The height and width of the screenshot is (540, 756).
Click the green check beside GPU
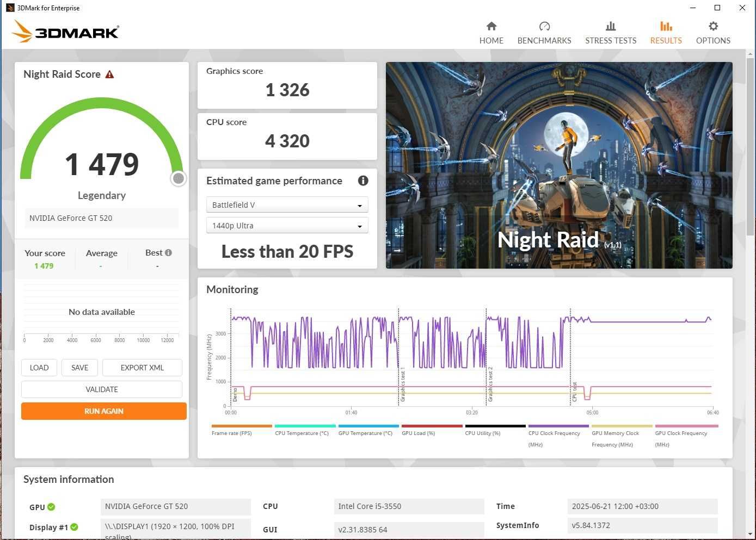pos(51,507)
